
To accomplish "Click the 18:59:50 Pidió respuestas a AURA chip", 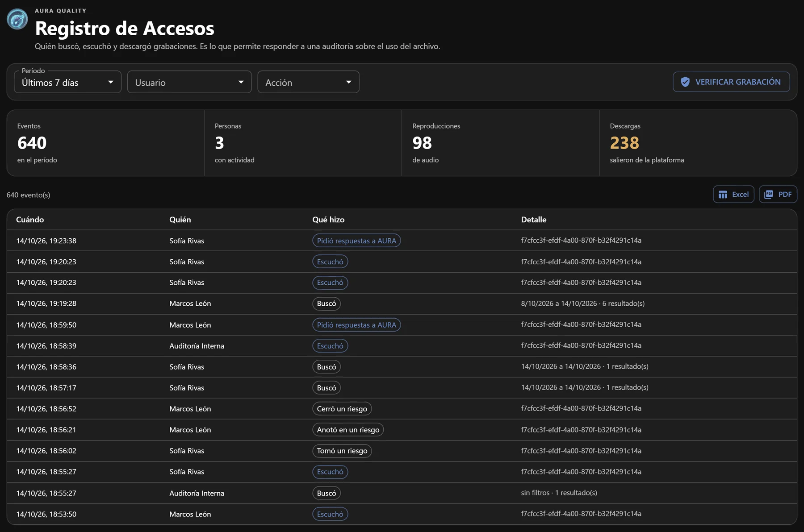I will (356, 325).
